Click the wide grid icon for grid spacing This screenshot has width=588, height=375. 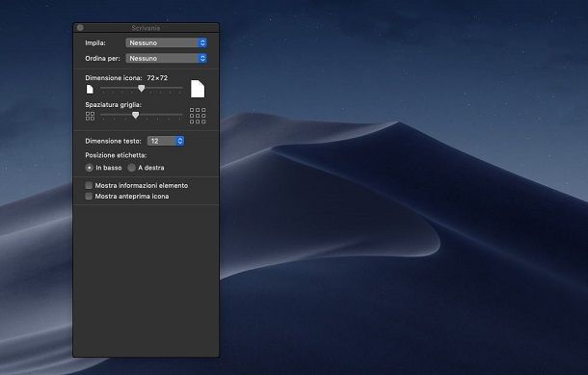tap(198, 116)
